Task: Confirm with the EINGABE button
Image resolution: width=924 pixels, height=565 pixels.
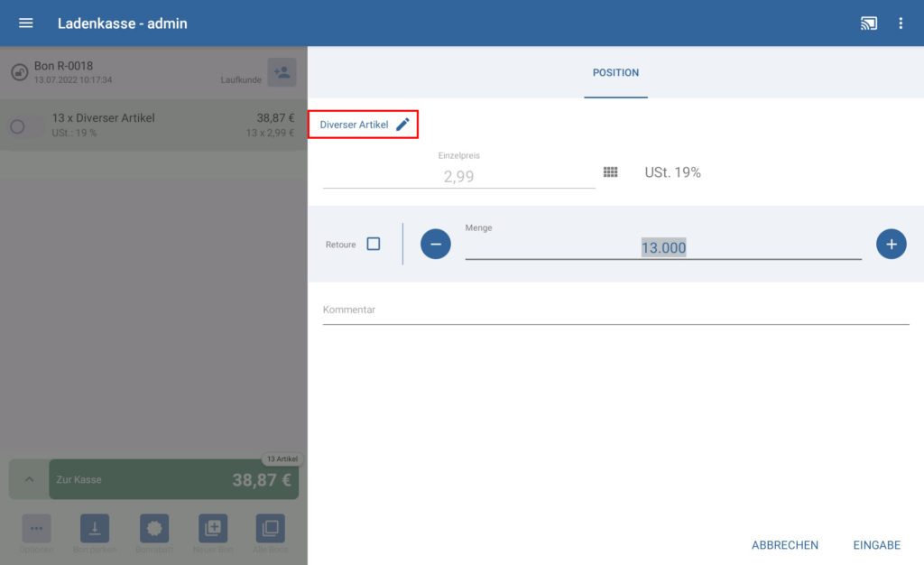Action: tap(876, 545)
